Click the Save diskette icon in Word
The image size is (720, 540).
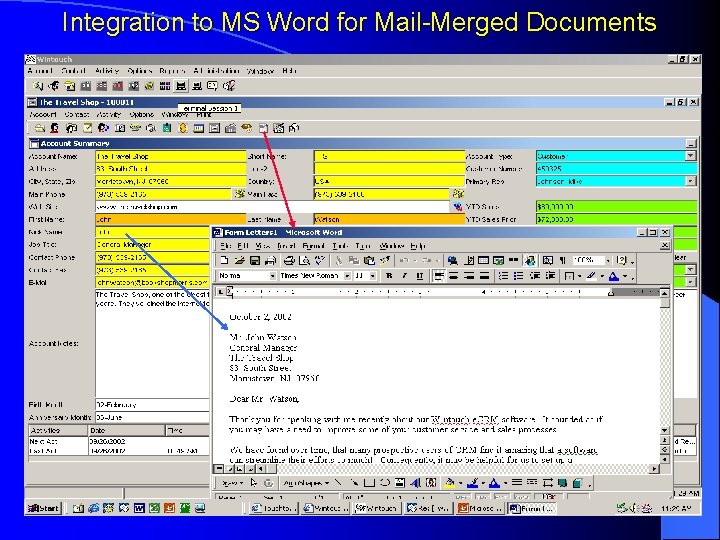click(255, 261)
